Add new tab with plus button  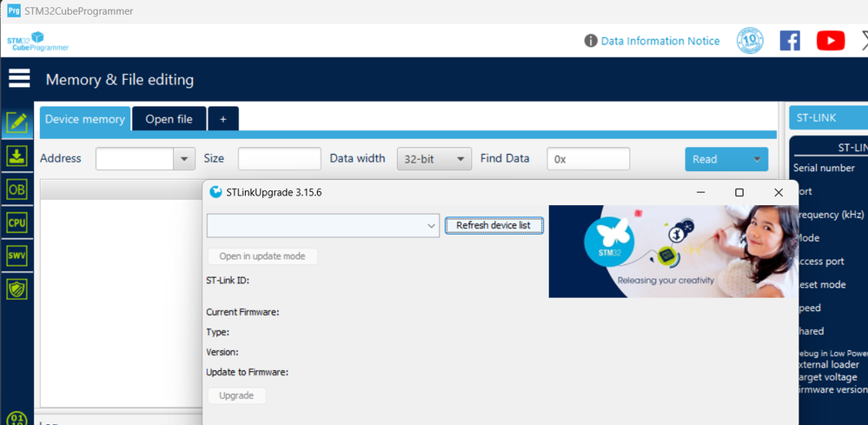click(x=223, y=119)
